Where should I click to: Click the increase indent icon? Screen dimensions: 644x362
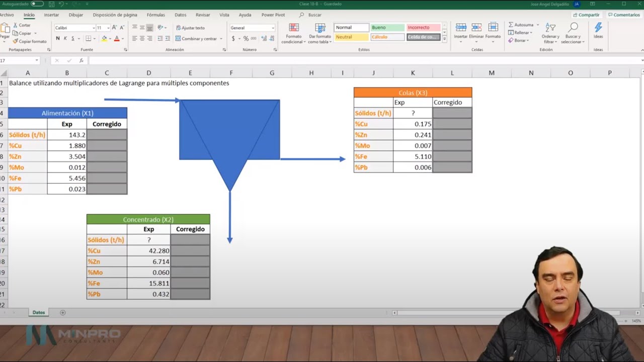click(x=168, y=39)
